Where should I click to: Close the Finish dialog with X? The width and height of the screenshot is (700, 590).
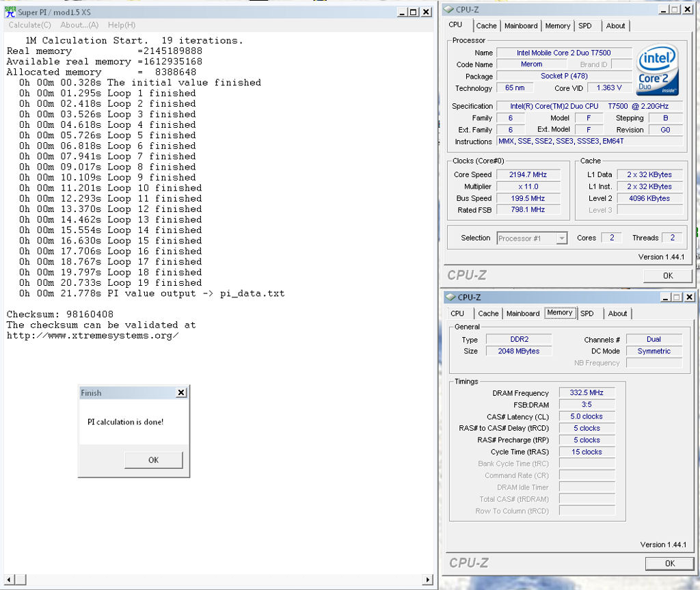click(180, 392)
